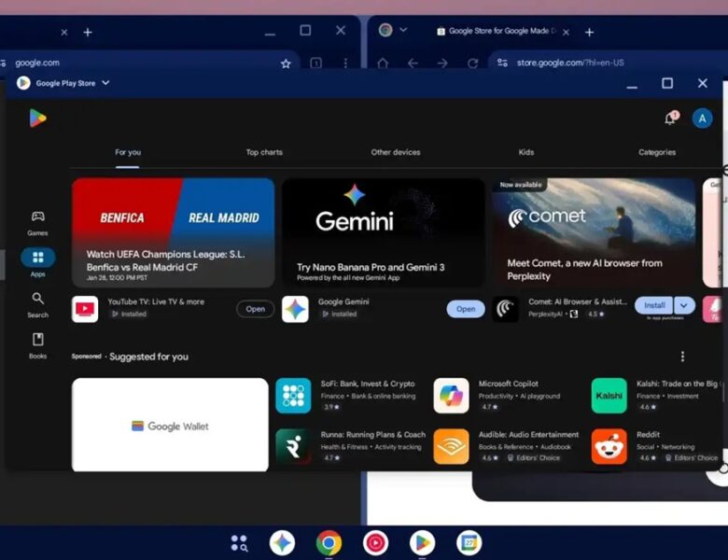Switch to the For you tab
Image resolution: width=728 pixels, height=560 pixels.
coord(128,152)
